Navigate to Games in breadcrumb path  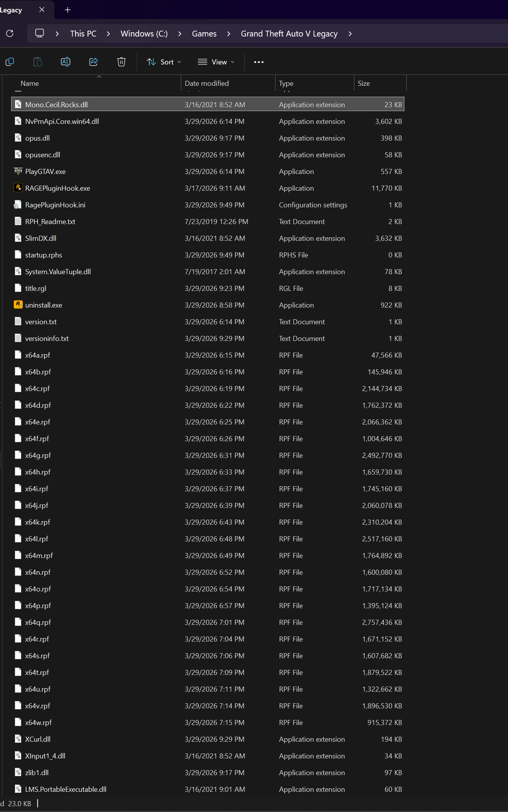204,34
